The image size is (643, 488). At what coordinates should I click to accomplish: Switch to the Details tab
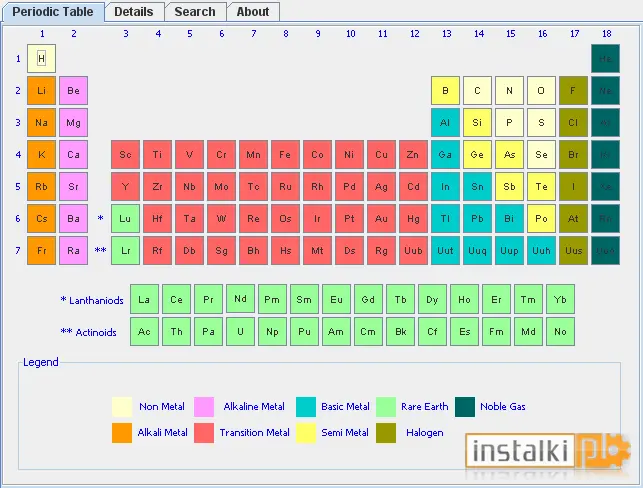[134, 11]
